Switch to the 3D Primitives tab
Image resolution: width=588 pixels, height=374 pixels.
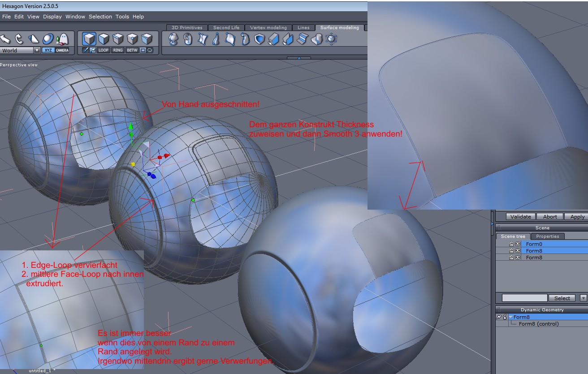pos(187,28)
